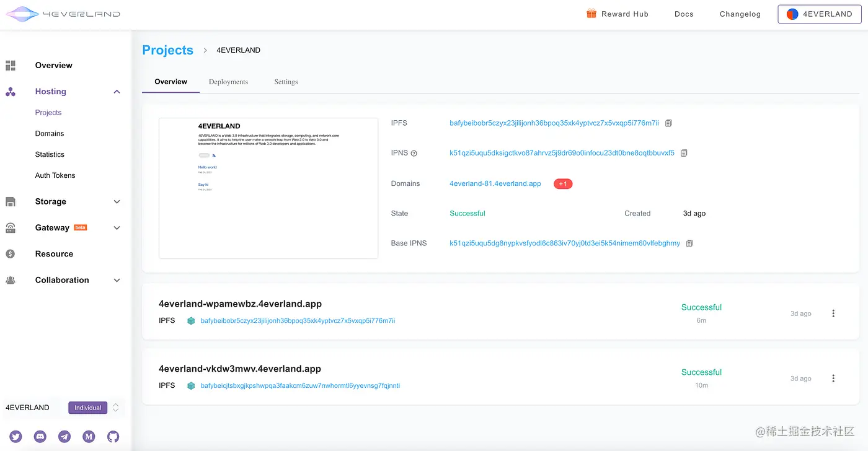Viewport: 868px width, 451px height.
Task: Copy the IPFS hash in overview card
Action: point(668,123)
